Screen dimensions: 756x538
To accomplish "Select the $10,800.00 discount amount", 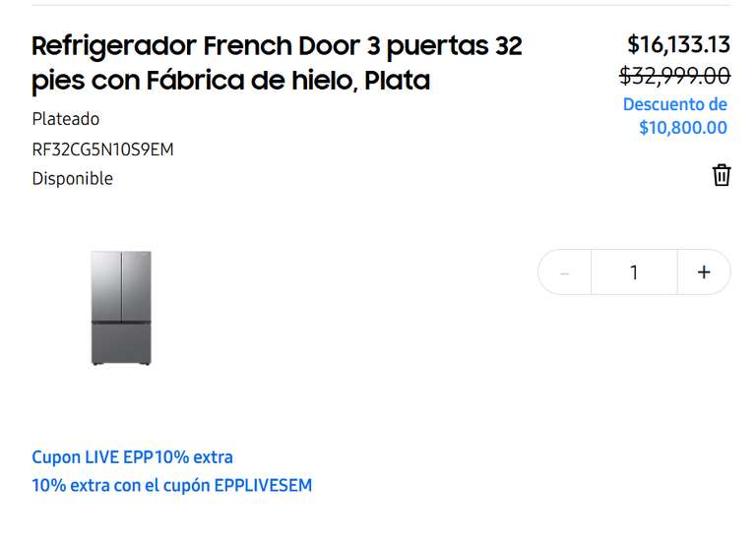I will (x=683, y=128).
